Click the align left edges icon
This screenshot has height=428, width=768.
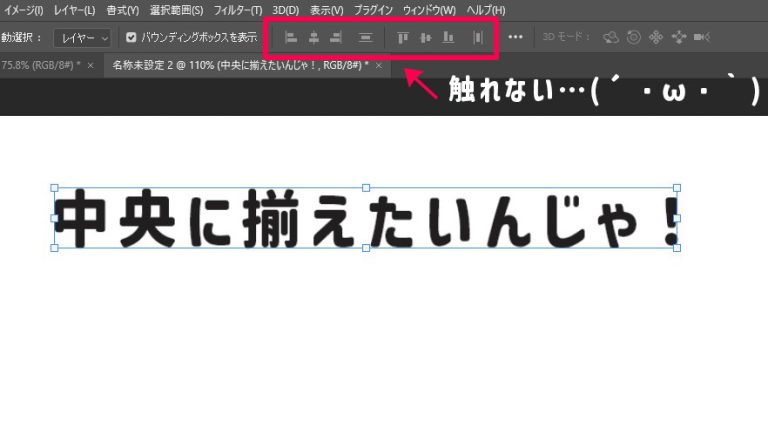291,37
